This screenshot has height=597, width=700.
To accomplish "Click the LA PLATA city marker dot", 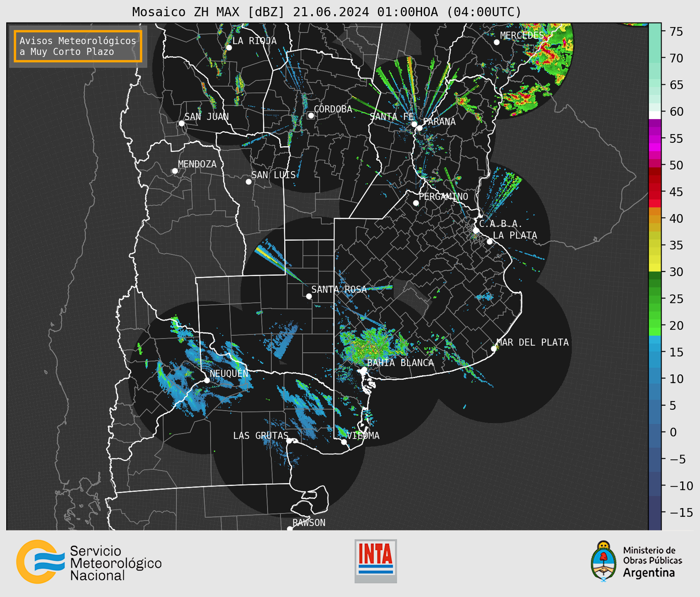I will pos(490,242).
